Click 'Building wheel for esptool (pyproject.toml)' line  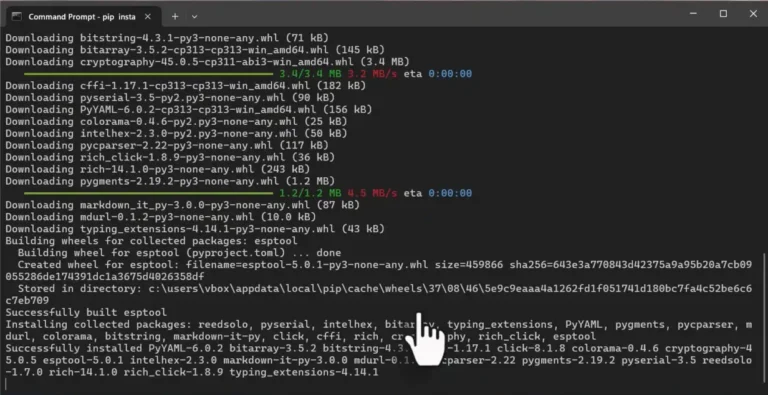pyautogui.click(x=180, y=253)
